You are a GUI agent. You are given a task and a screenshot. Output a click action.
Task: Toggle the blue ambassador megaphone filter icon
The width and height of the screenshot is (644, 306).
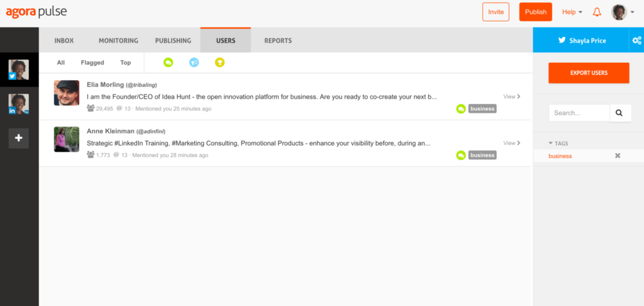[x=194, y=62]
